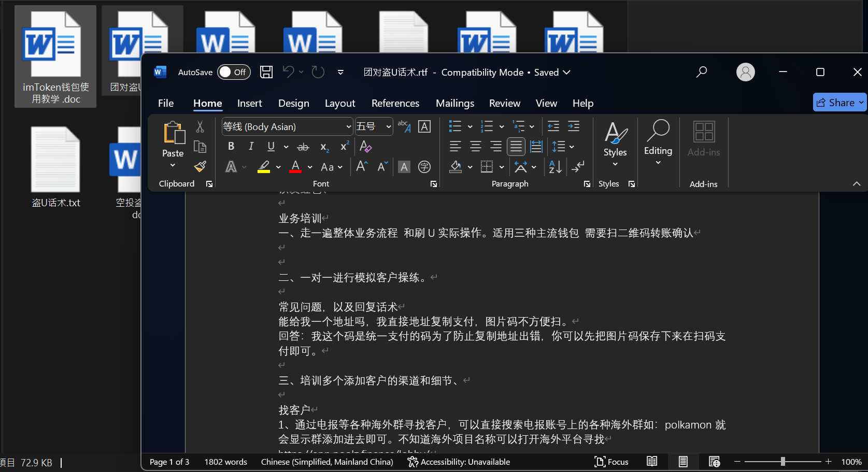Viewport: 868px width, 472px height.
Task: Click the Clear All Formatting icon
Action: point(365,147)
